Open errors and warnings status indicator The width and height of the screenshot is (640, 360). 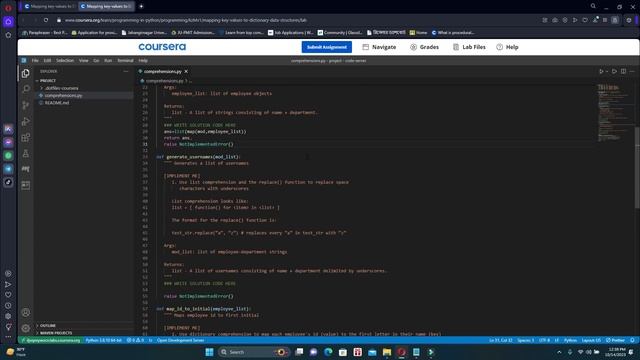pyautogui.click(x=135, y=340)
